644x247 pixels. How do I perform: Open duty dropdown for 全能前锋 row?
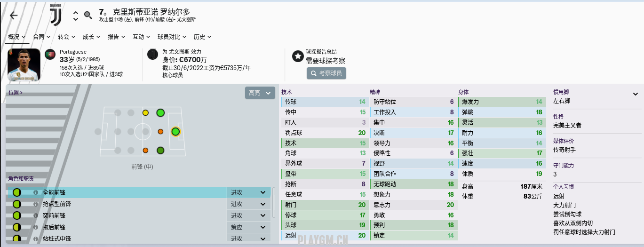[248, 192]
